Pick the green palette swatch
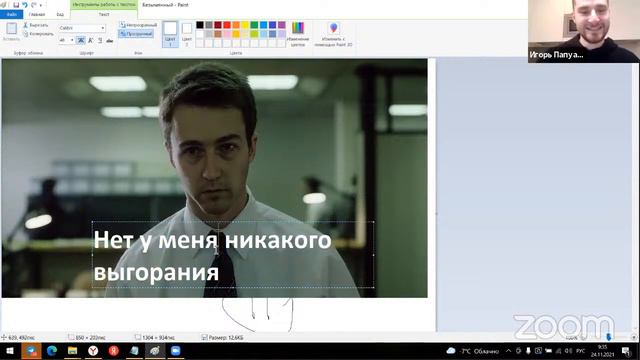 [x=254, y=25]
